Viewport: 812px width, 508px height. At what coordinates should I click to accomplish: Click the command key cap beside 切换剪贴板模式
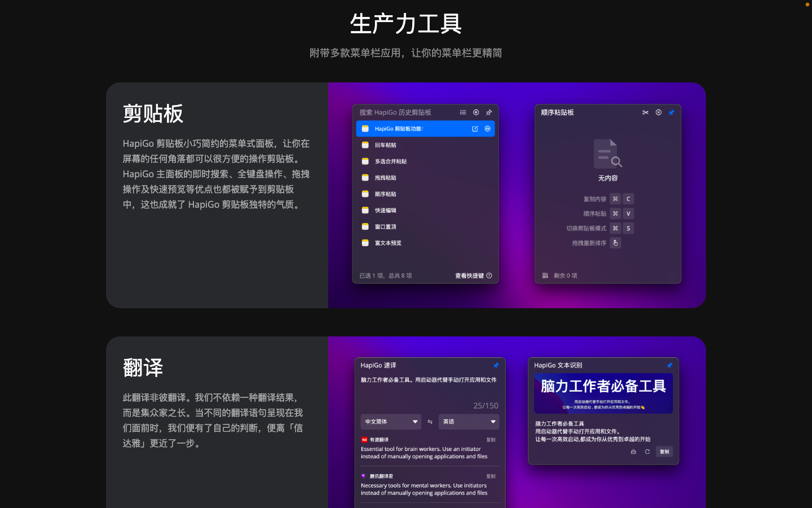coord(615,228)
